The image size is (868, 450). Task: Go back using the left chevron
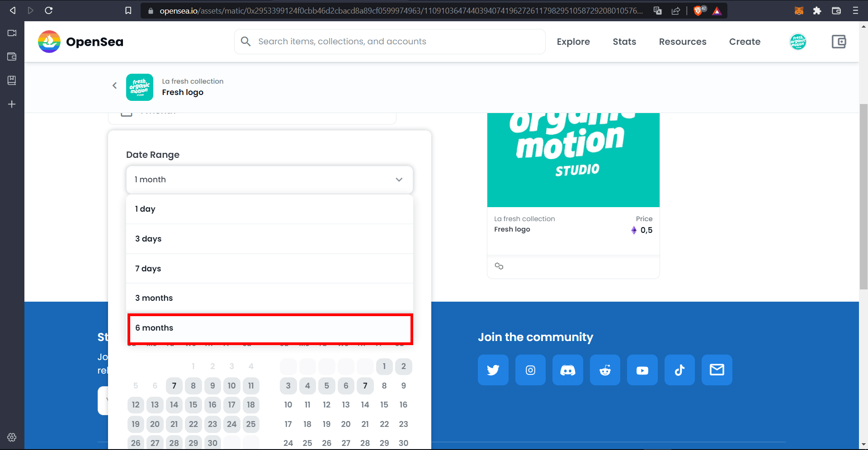point(114,85)
